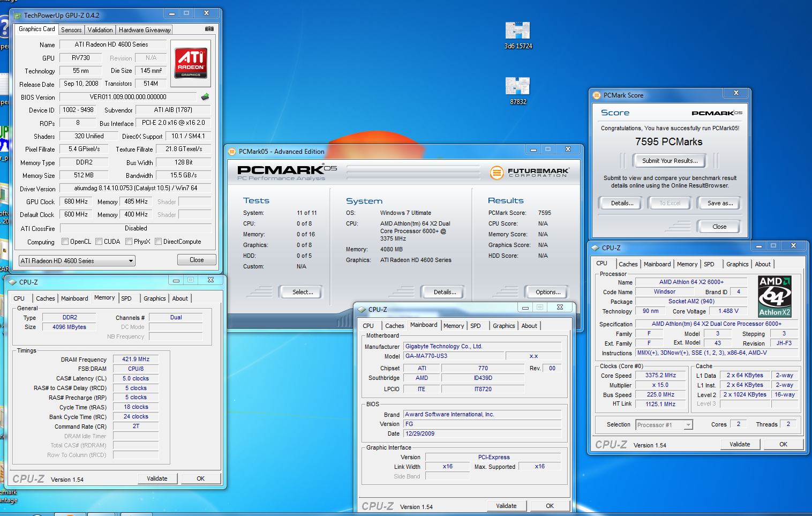Viewport: 812px width, 516px height.
Task: Enable the PhysX checkbox in GPU-Z
Action: (x=129, y=242)
